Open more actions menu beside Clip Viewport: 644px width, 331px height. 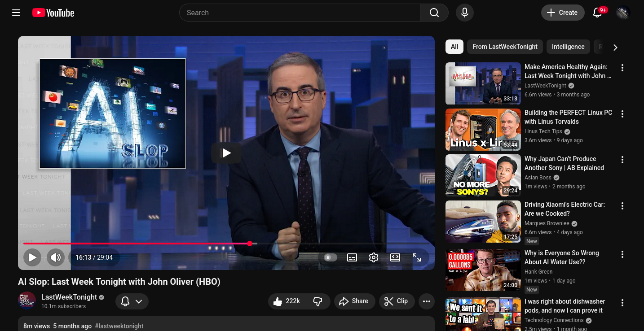click(427, 301)
